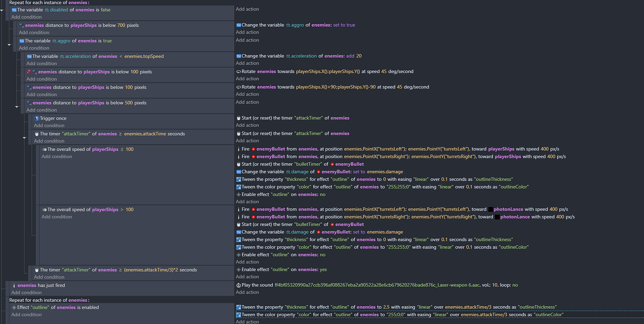Click effect icon in 'Effect outline of enemies is enabled'
Screen dimensions: 644x324
tap(14, 308)
